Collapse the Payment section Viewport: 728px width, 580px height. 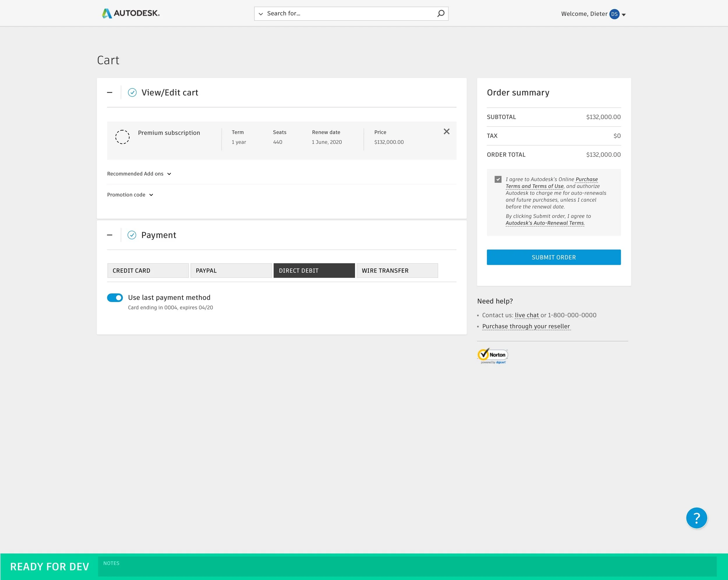click(109, 235)
